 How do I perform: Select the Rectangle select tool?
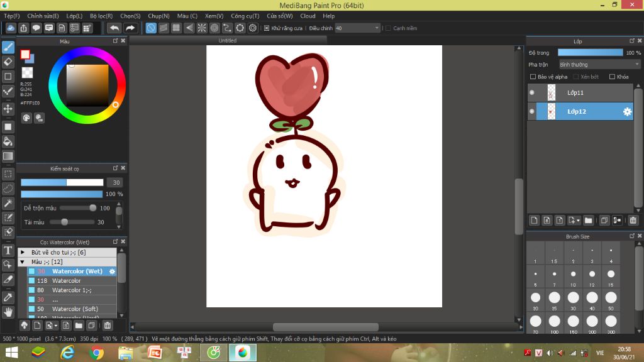coord(8,174)
